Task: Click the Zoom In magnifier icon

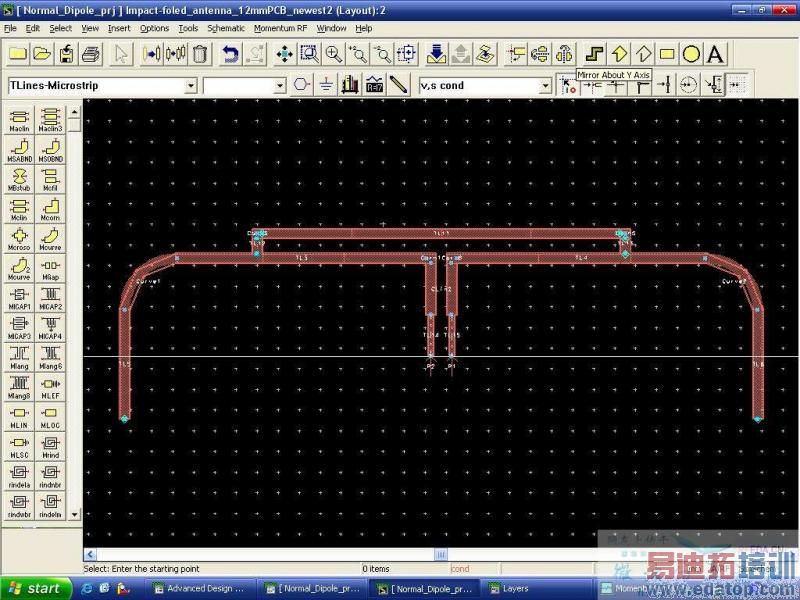Action: [x=334, y=54]
